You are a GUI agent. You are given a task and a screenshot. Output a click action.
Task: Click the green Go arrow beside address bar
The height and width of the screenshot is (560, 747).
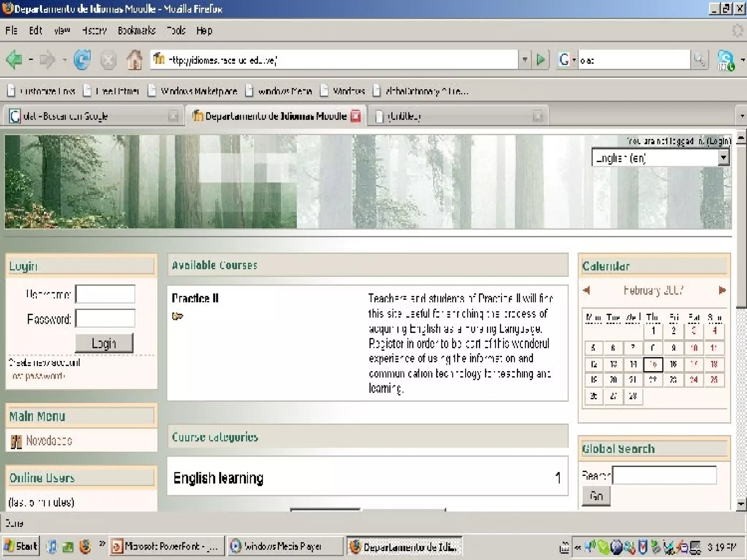(x=541, y=59)
